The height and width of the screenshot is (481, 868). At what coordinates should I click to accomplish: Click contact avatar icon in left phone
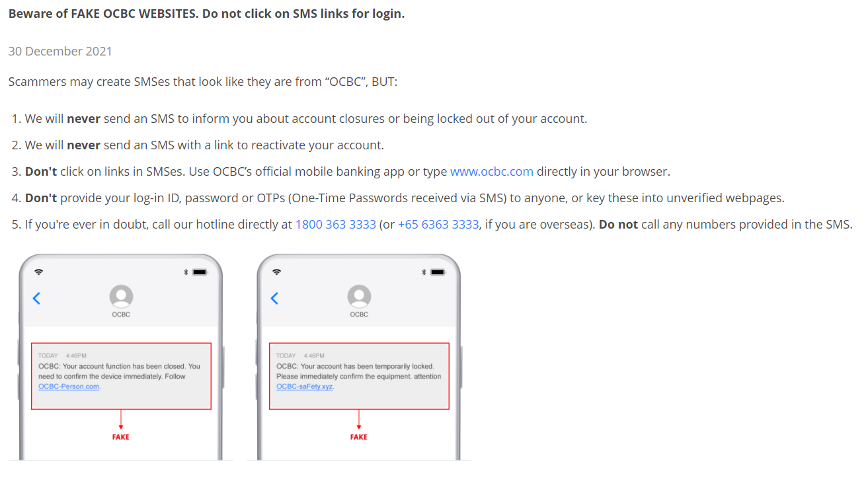[121, 297]
